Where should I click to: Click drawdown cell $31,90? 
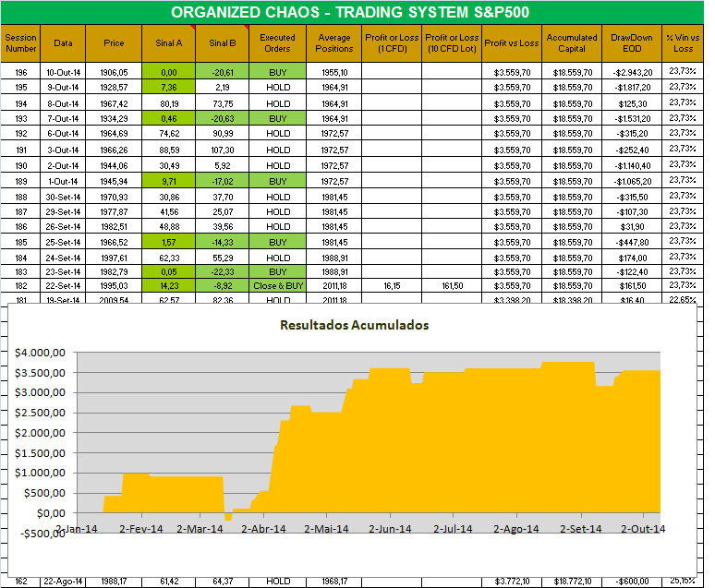[x=632, y=226]
